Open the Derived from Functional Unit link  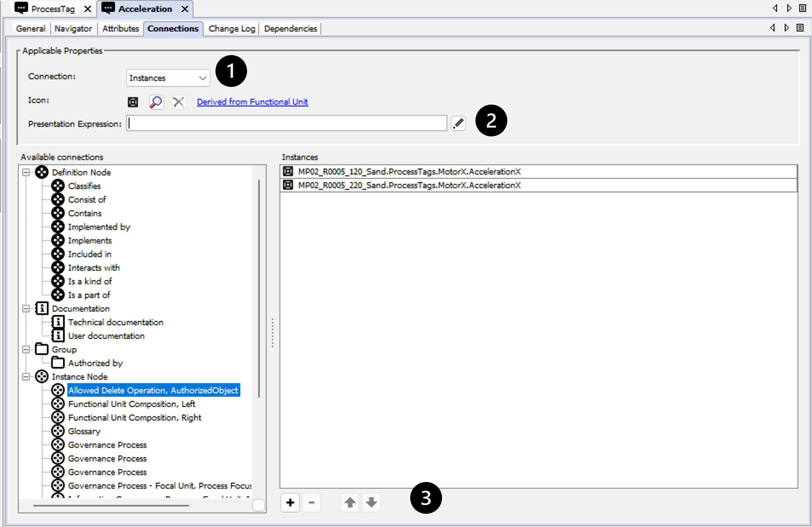tap(252, 102)
